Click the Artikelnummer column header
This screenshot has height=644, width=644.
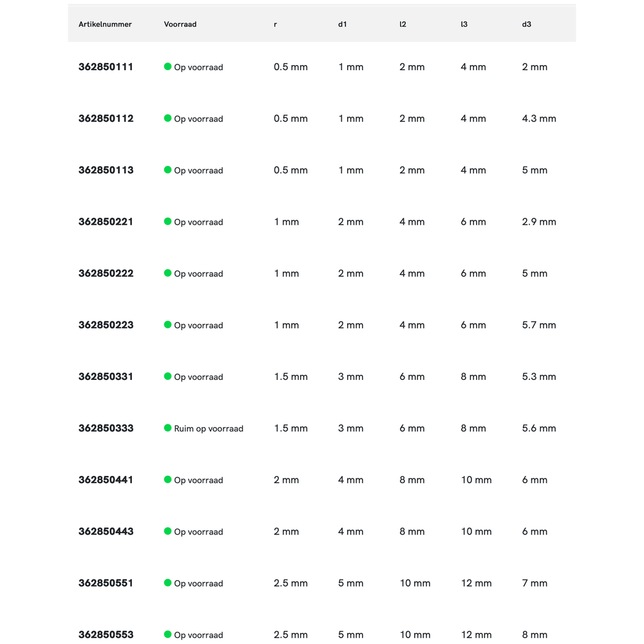click(105, 24)
